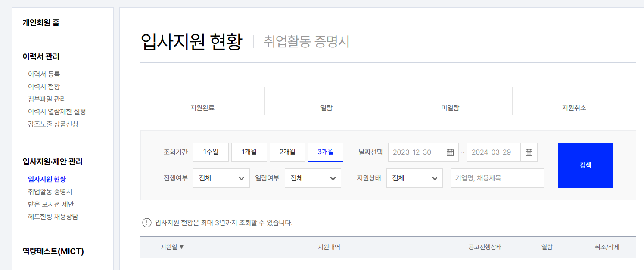Open 이력서 등록 in sidebar

coord(44,74)
